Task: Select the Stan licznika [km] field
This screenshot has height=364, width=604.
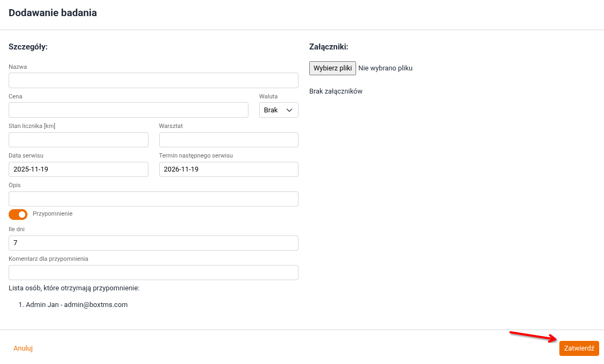Action: [x=78, y=140]
